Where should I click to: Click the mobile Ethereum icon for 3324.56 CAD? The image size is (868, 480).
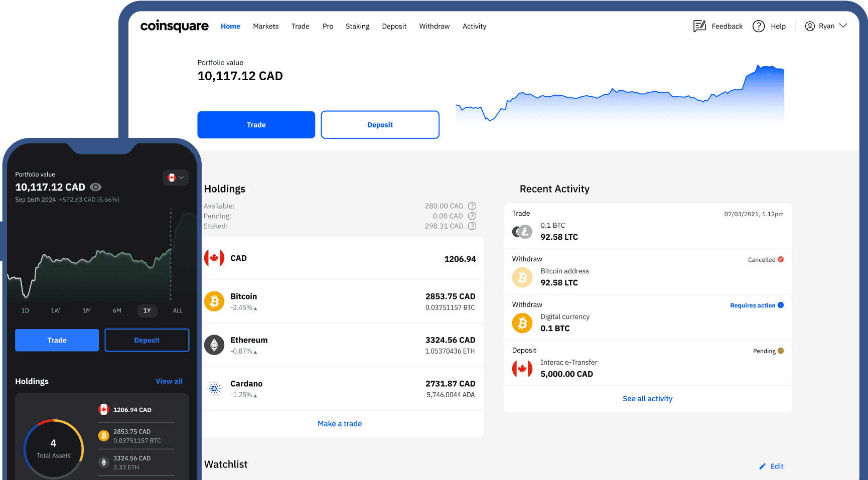point(103,462)
